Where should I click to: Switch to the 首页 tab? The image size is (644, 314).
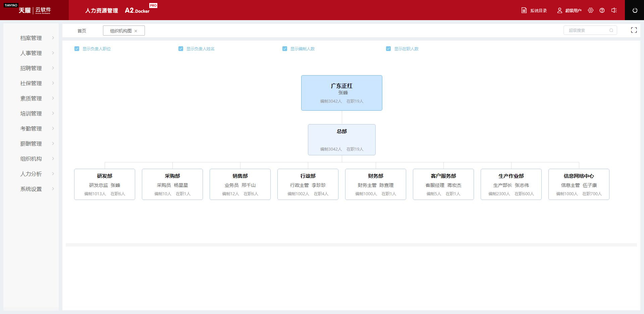(82, 31)
